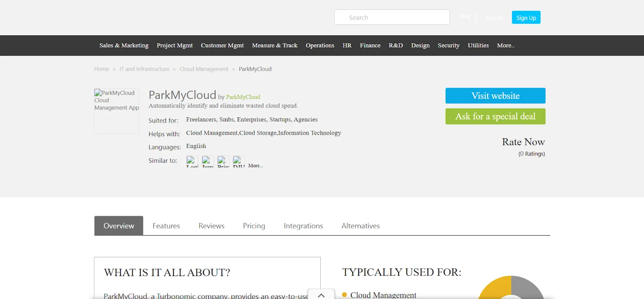This screenshot has height=299, width=644.
Task: Open the More.. category menu
Action: tap(506, 45)
